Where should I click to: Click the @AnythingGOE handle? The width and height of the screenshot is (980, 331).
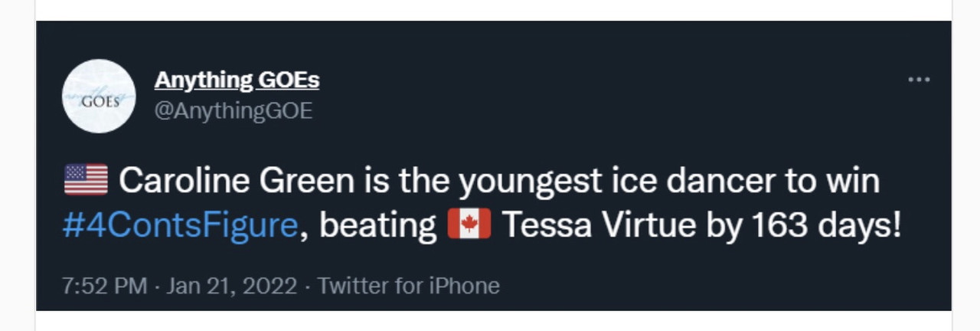click(x=234, y=111)
